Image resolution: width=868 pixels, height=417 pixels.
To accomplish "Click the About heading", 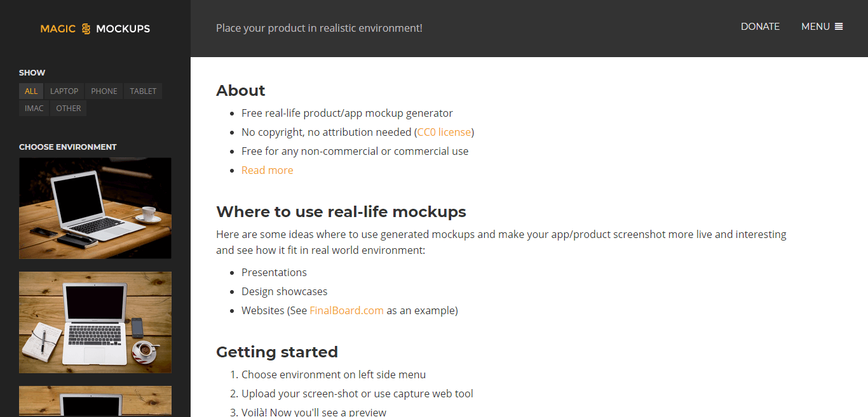I will 241,90.
